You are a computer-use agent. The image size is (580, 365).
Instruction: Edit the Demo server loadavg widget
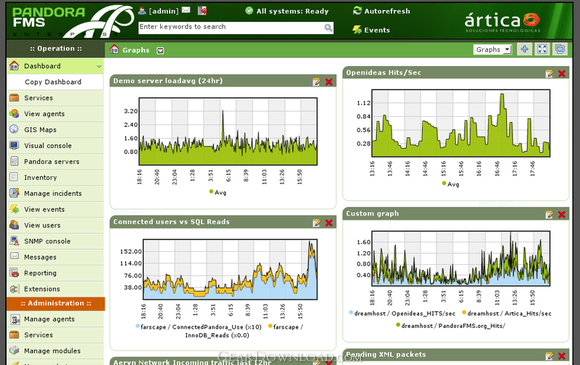(x=317, y=82)
